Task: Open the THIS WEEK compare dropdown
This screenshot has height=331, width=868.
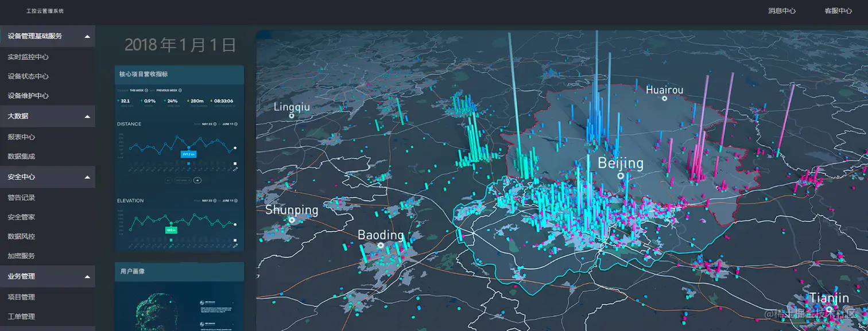Action: click(139, 90)
